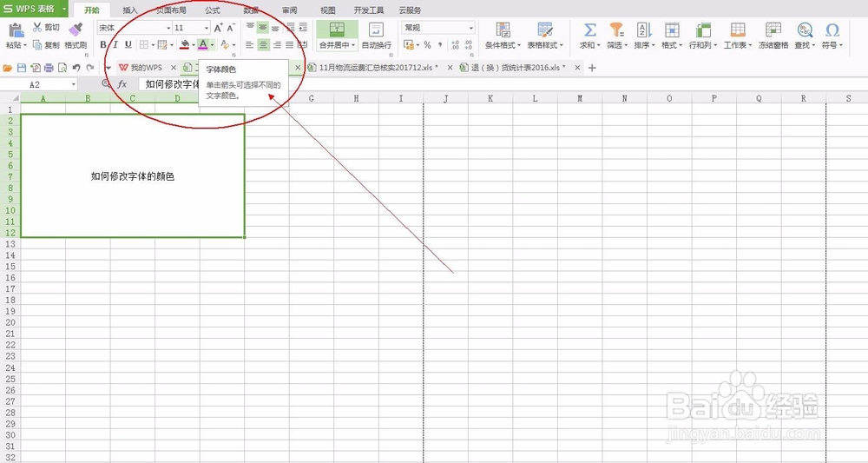Toggle bold formatting

[103, 44]
